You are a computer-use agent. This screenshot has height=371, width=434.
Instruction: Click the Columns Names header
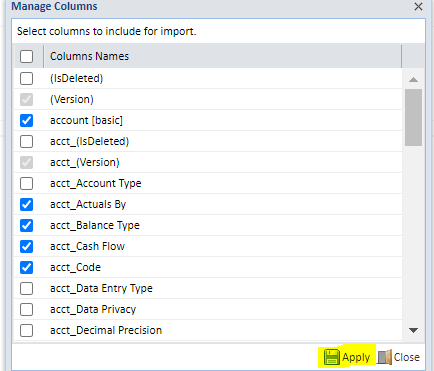click(89, 56)
